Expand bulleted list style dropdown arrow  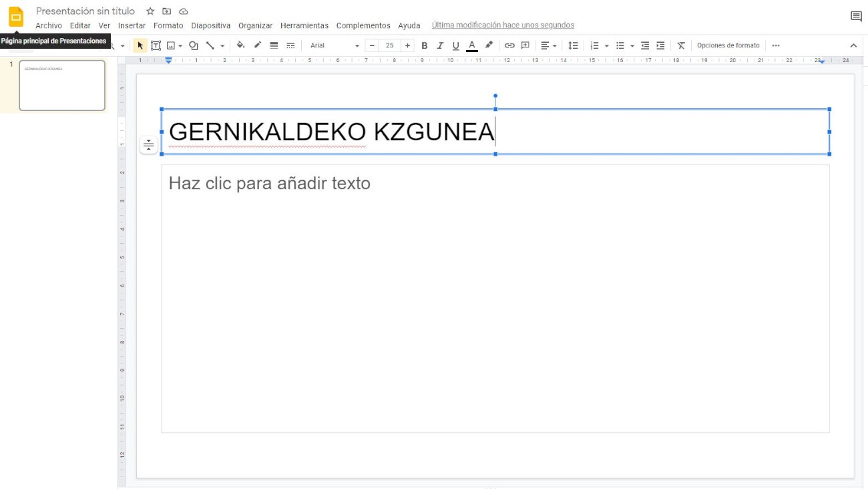click(632, 45)
